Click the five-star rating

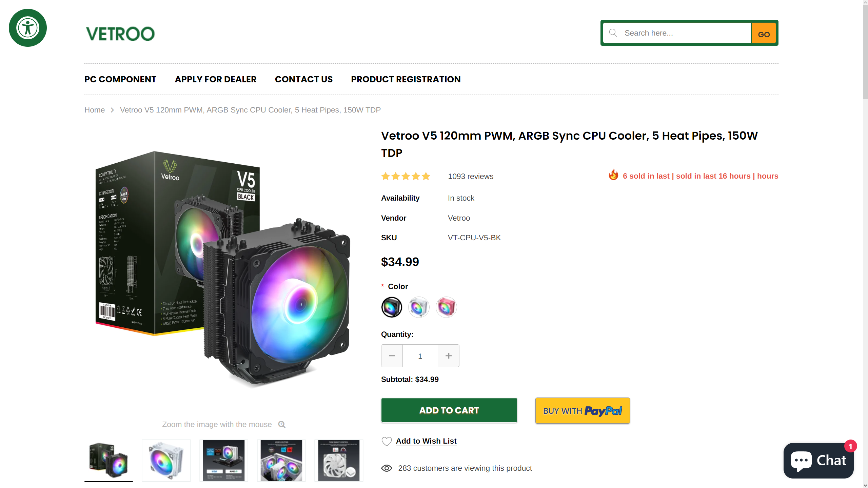pos(406,176)
